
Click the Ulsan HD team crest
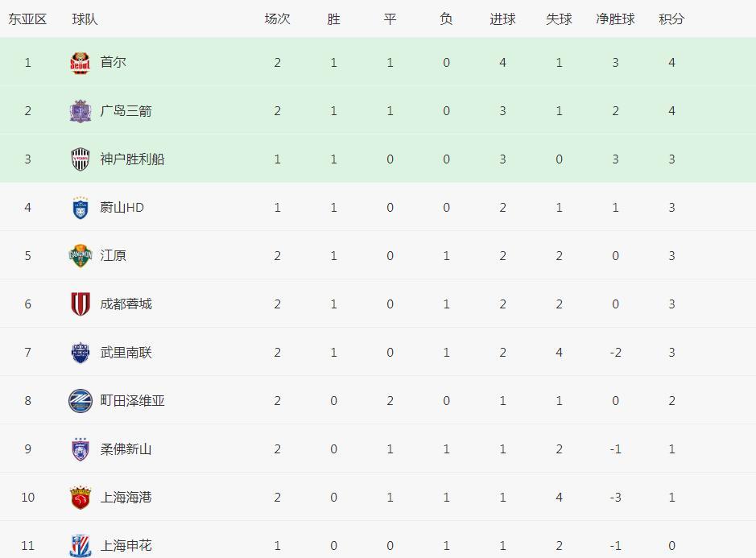coord(80,208)
